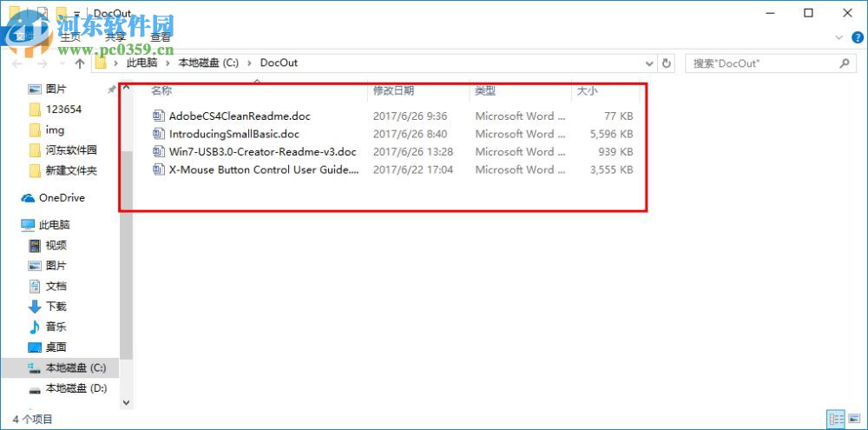Maximize the DocOut Explorer window
Viewport: 868px width, 430px height.
808,13
